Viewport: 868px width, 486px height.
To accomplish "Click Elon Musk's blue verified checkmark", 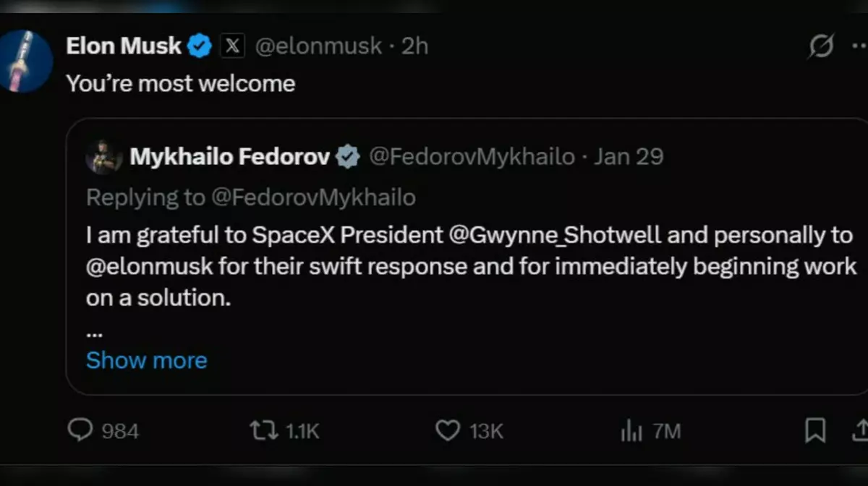I will (200, 45).
